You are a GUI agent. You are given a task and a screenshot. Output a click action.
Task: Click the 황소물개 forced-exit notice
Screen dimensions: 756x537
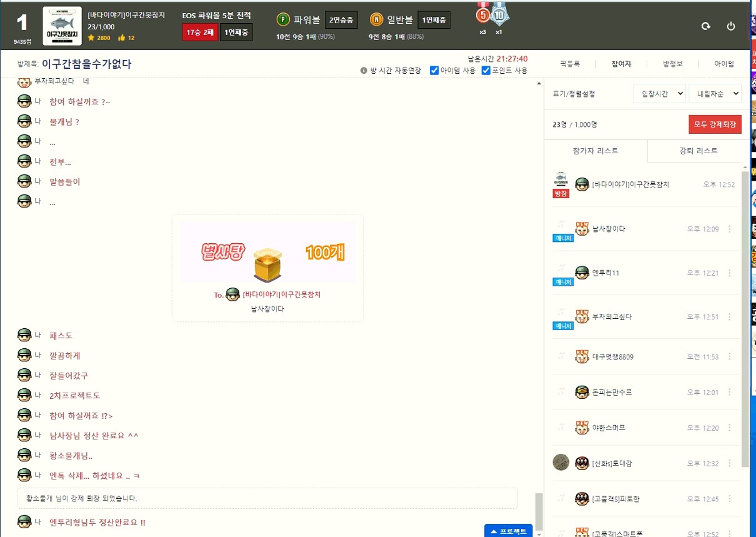pos(267,498)
